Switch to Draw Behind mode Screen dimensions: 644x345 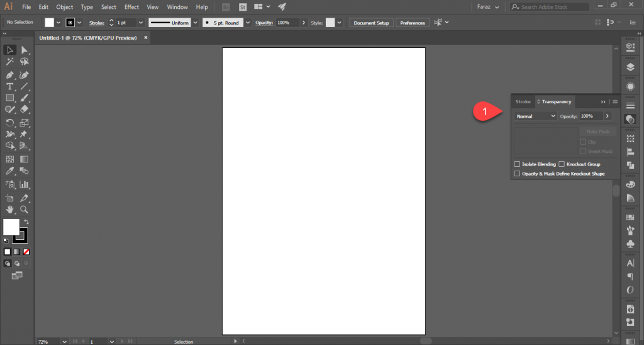(x=17, y=263)
